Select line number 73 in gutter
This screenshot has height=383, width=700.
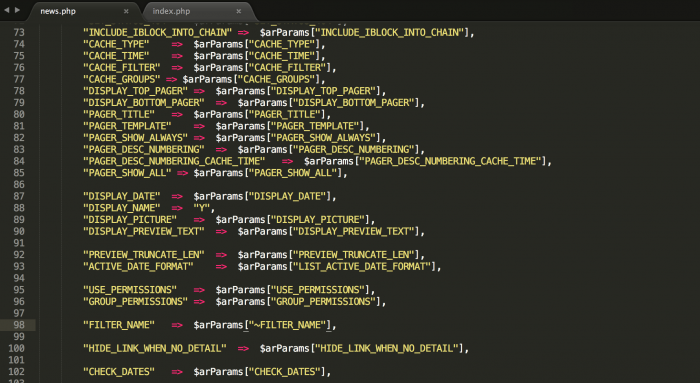[19, 33]
